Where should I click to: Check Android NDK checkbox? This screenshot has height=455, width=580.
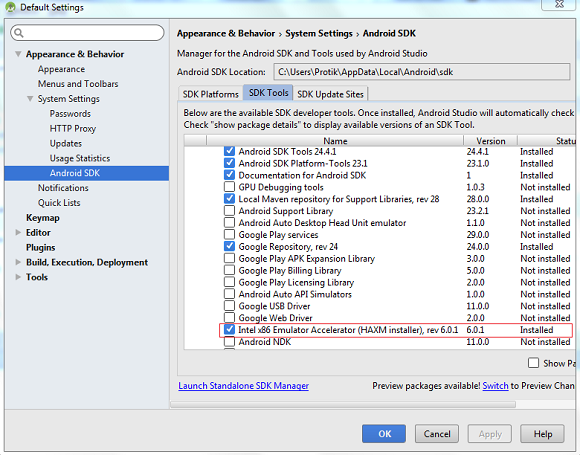click(x=229, y=341)
